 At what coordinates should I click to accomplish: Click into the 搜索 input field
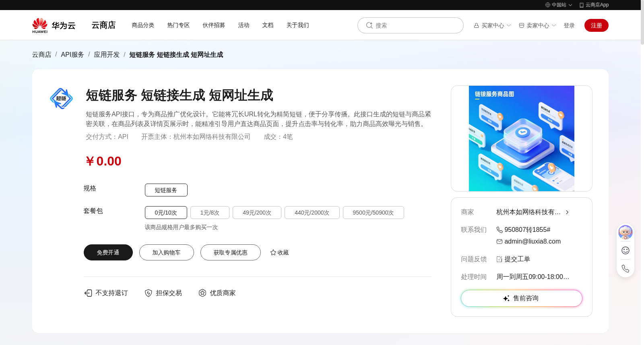pos(411,25)
